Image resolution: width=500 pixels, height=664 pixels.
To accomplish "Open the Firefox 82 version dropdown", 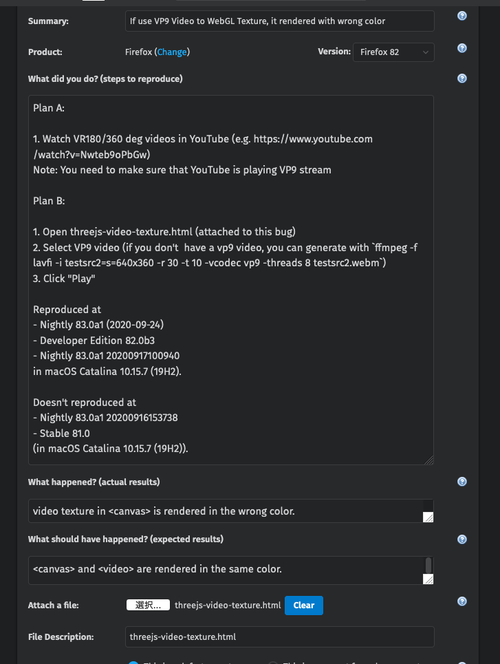I will pos(394,52).
